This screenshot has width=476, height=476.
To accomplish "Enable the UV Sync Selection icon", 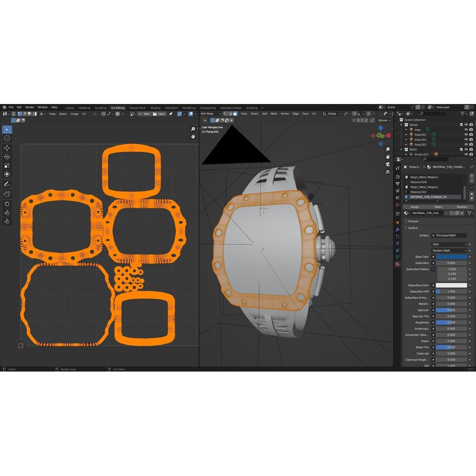I will (x=12, y=114).
